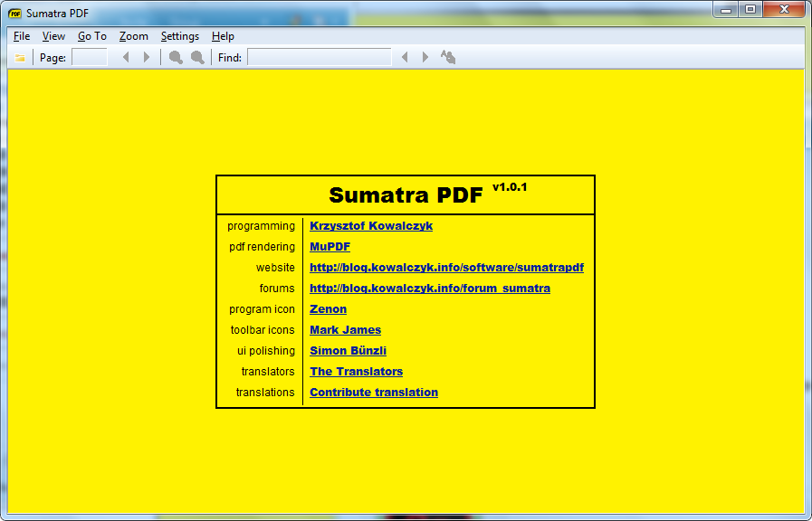
Task: Click the 'pdf rendering' label
Action: pos(262,247)
